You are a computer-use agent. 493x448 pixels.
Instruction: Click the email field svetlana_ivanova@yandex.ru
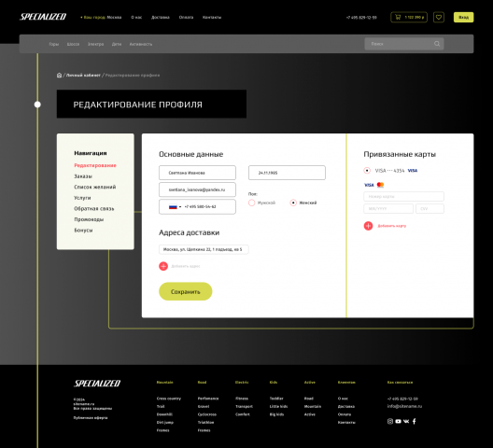[197, 189]
